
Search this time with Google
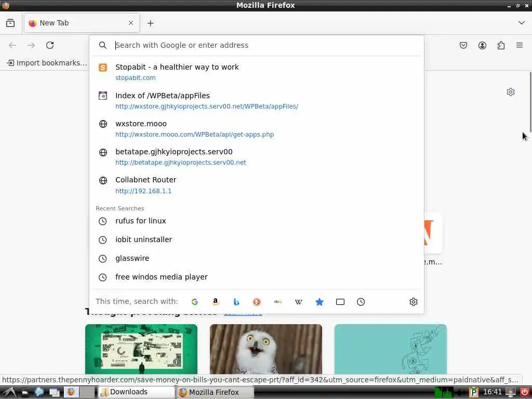(x=195, y=302)
